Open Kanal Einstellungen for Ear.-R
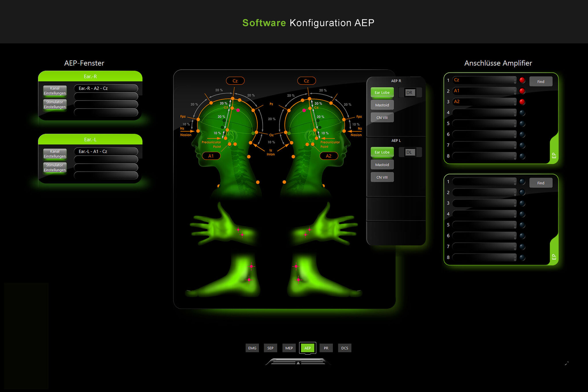The height and width of the screenshot is (392, 588). (x=55, y=91)
